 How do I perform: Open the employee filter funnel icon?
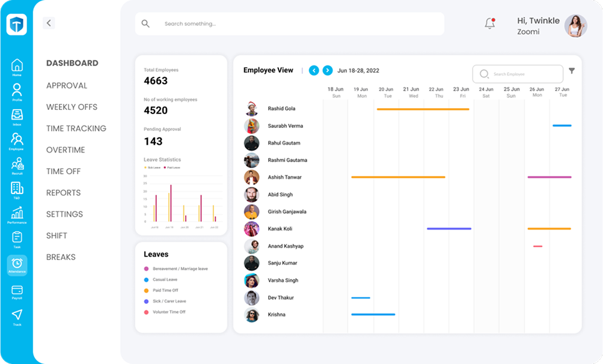[572, 71]
